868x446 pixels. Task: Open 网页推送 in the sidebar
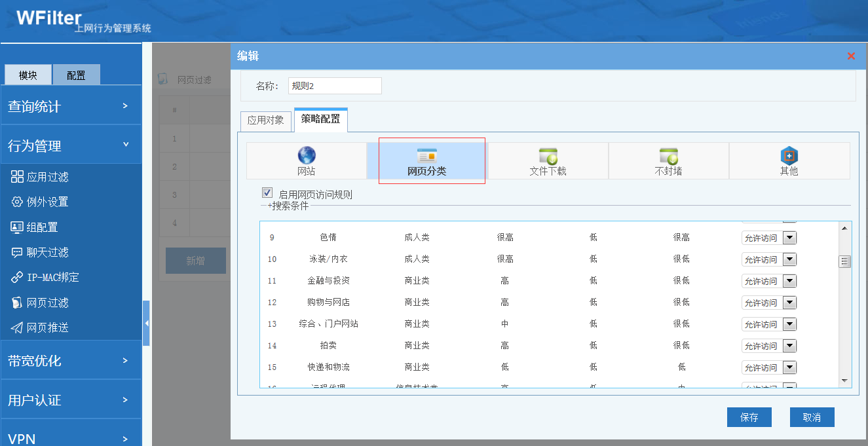tap(47, 327)
